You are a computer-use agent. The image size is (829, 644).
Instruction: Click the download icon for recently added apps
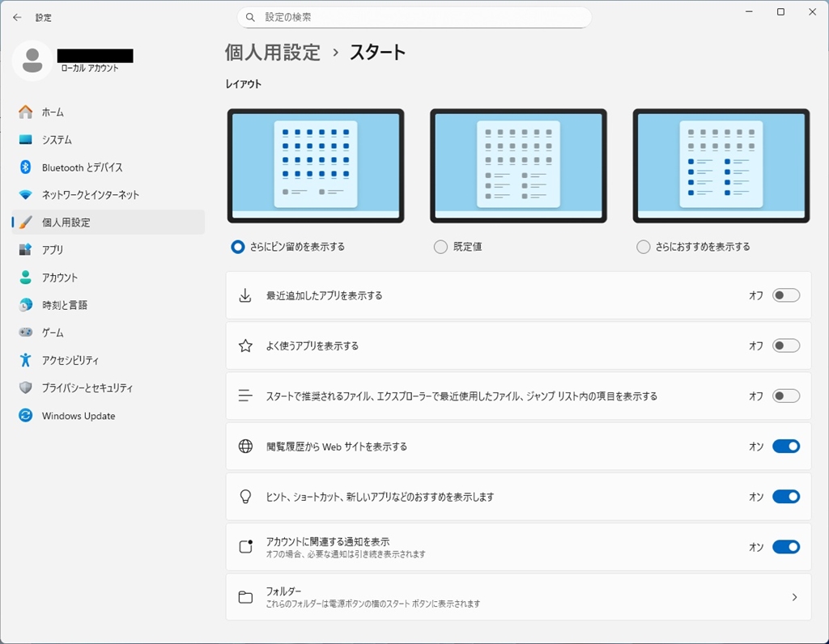[x=245, y=295]
